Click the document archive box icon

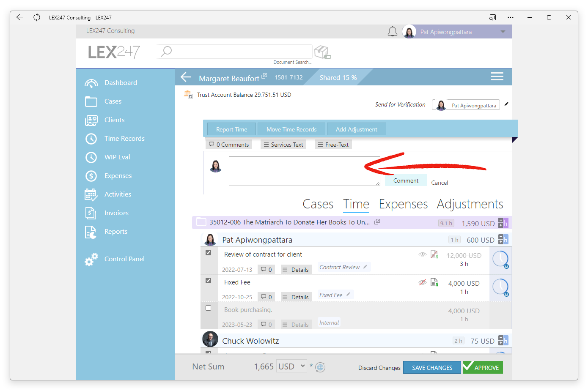322,52
